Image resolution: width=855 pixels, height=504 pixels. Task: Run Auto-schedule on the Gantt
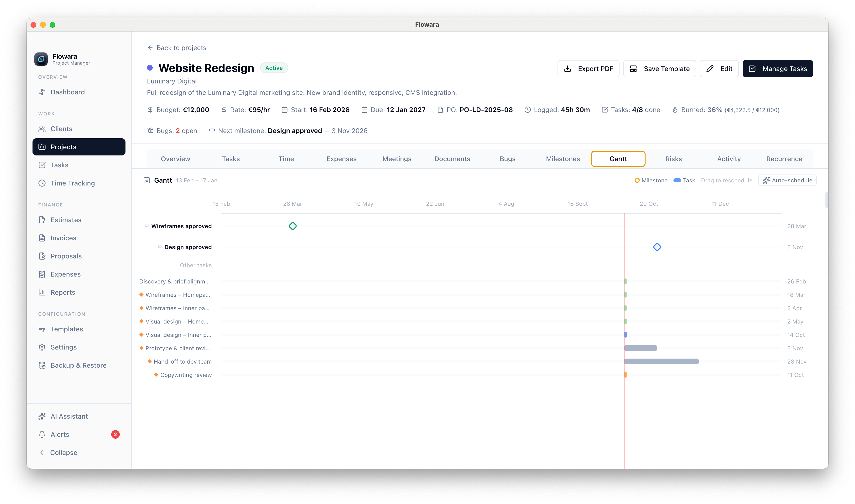point(787,180)
